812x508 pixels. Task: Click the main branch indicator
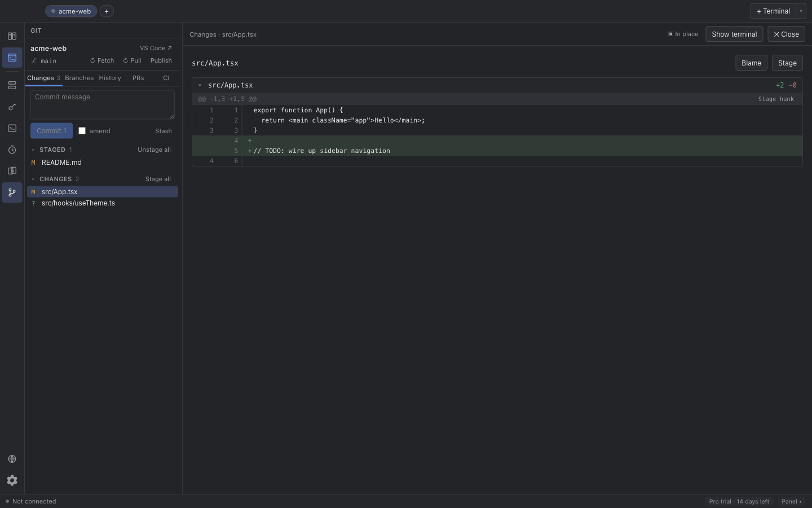(44, 61)
